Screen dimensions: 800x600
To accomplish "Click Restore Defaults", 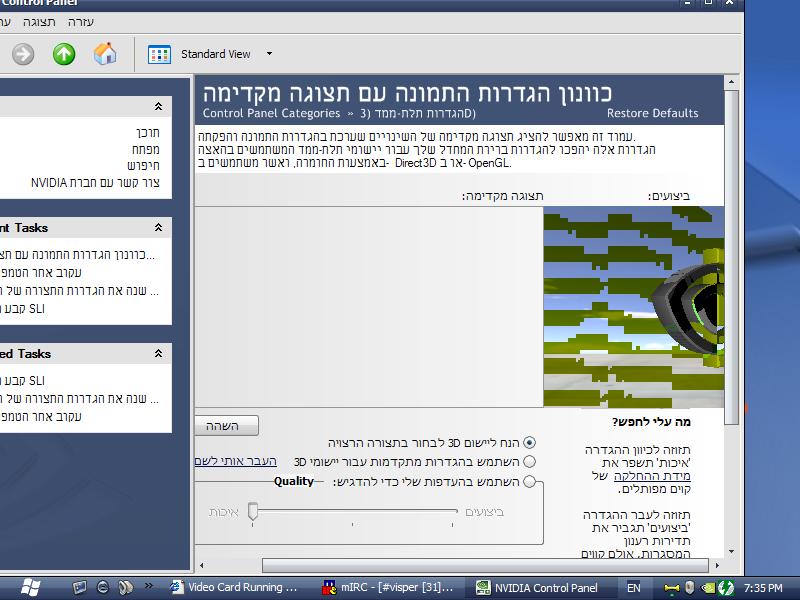I will (652, 113).
